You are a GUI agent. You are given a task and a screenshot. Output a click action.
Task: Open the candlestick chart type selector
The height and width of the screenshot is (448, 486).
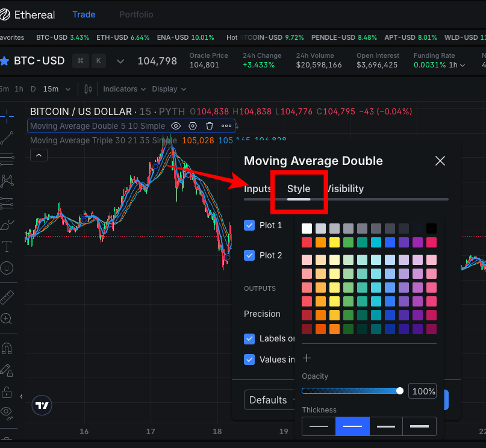[88, 89]
